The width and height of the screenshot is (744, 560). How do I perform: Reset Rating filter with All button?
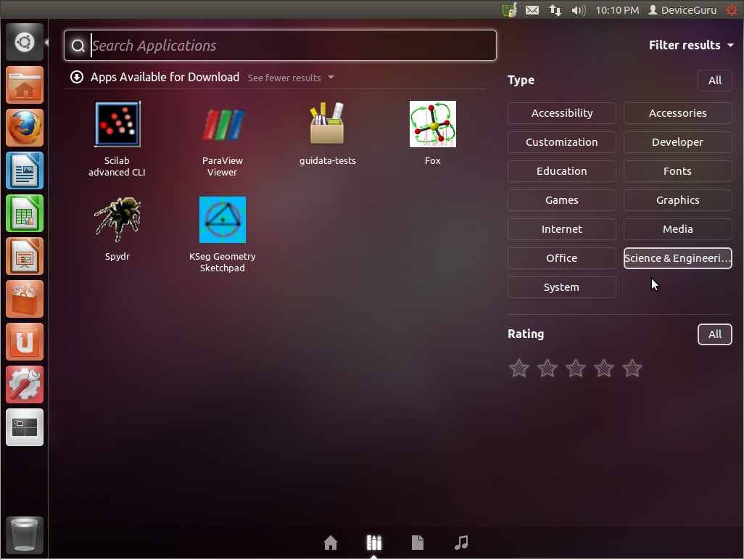(714, 334)
